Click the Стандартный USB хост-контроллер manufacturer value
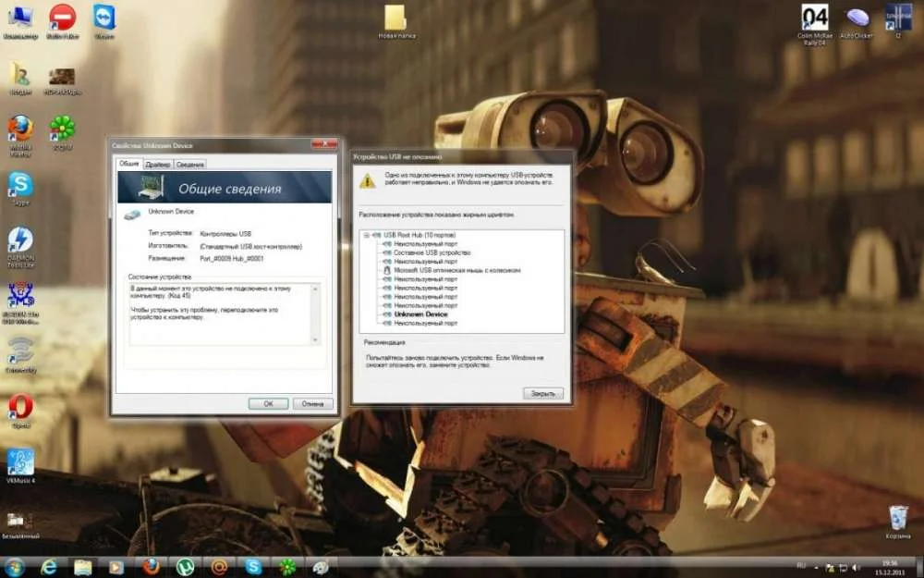Image resolution: width=924 pixels, height=578 pixels. pos(251,247)
